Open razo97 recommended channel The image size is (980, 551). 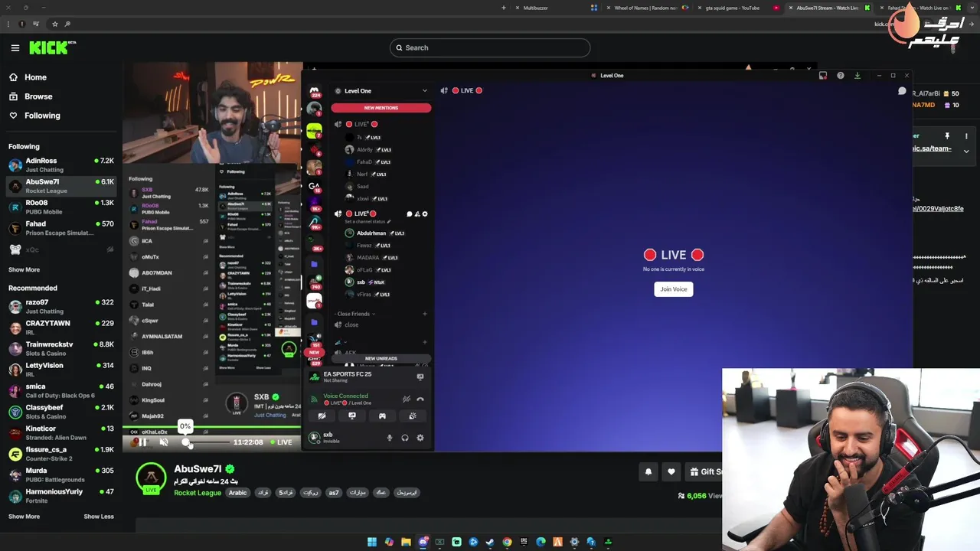click(x=61, y=306)
